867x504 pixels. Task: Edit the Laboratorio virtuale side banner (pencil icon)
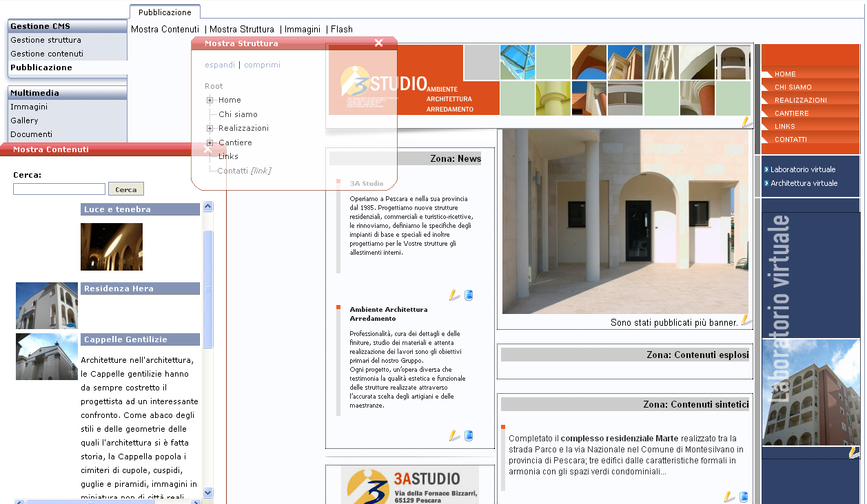(855, 452)
